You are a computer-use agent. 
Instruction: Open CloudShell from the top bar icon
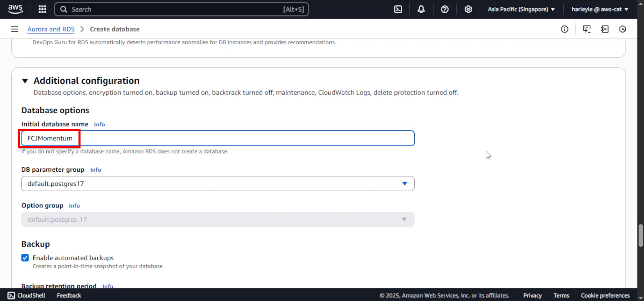click(398, 9)
